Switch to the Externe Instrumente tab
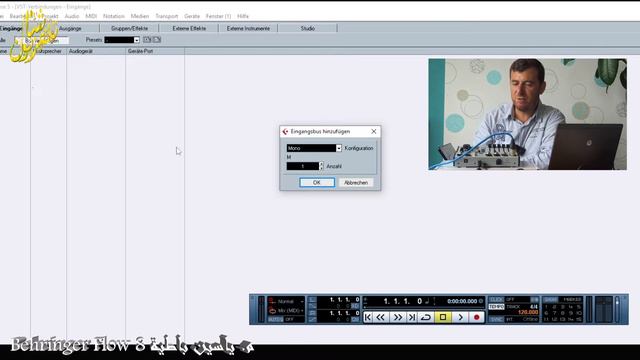 248,29
